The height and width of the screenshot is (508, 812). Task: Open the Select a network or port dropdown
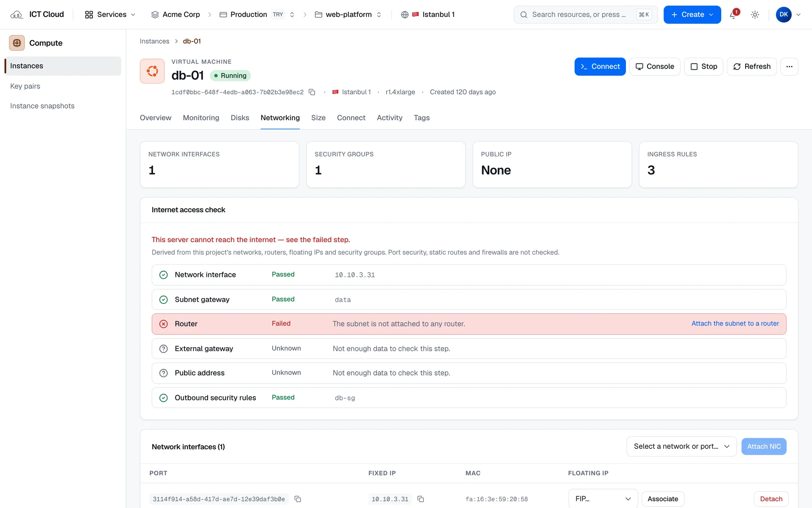pyautogui.click(x=681, y=447)
